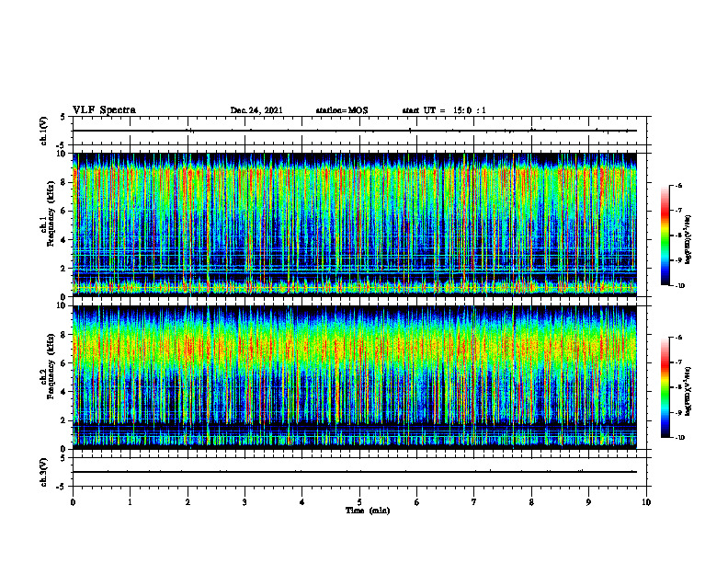This screenshot has height=563, width=728.
Task: Click the "Time (min)" axis label
Action: [368, 511]
